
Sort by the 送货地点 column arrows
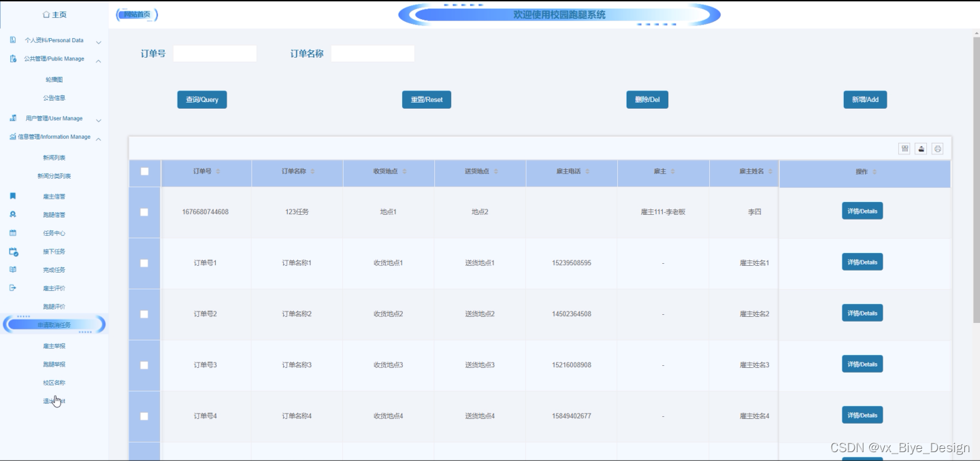(496, 171)
